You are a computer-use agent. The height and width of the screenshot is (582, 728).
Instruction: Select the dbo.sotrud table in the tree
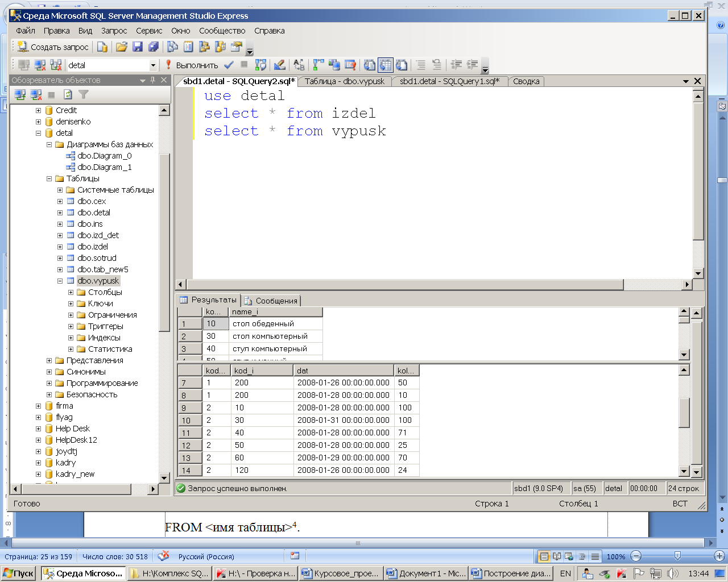(x=97, y=258)
